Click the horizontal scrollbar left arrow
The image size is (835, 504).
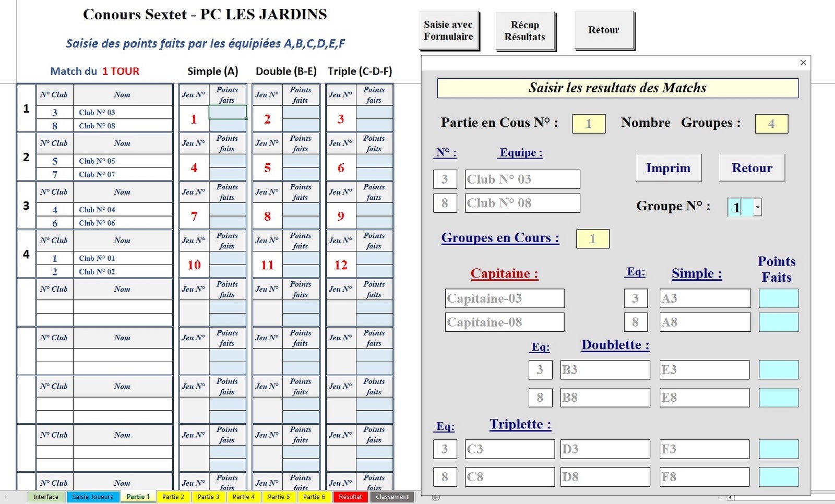point(731,497)
